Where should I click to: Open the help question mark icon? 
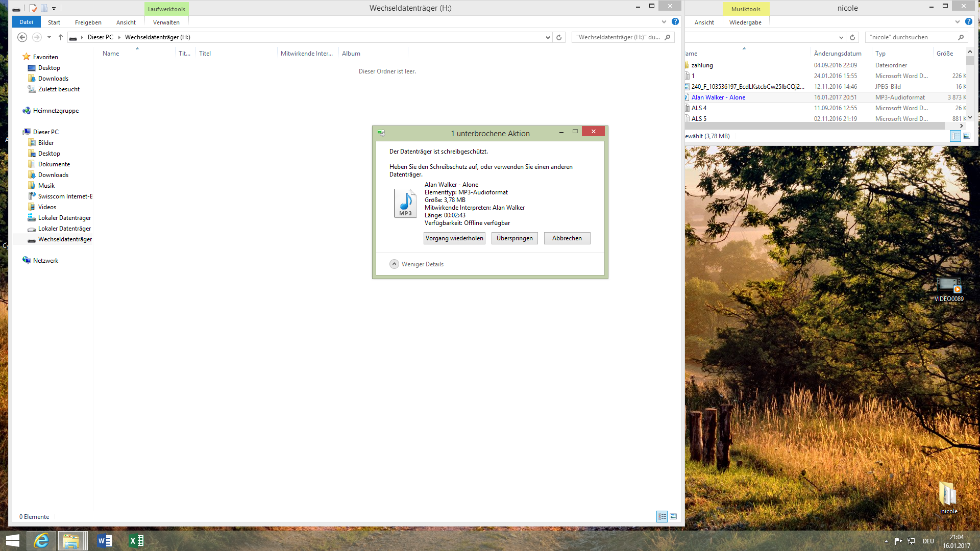pyautogui.click(x=675, y=22)
